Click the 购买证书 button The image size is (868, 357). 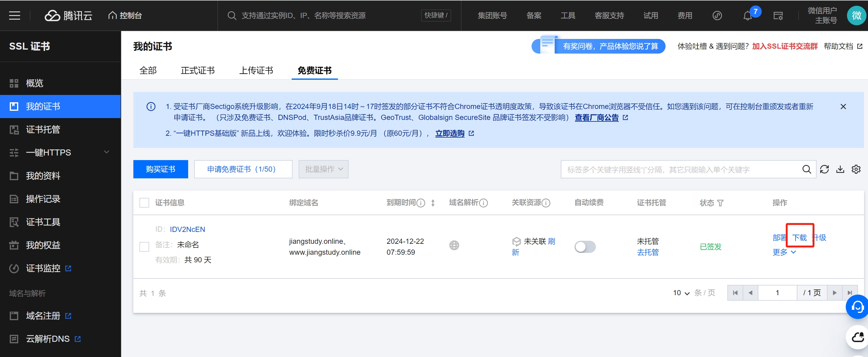160,169
